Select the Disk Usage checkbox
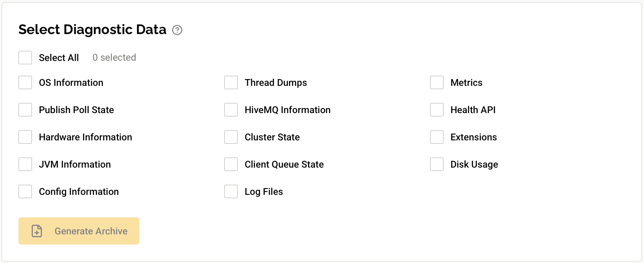 [x=436, y=164]
